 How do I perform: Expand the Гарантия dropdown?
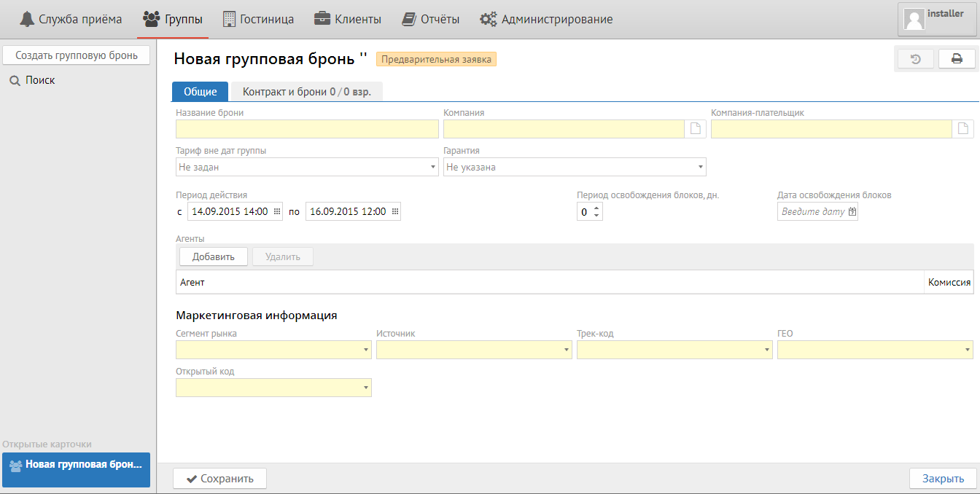tap(701, 168)
